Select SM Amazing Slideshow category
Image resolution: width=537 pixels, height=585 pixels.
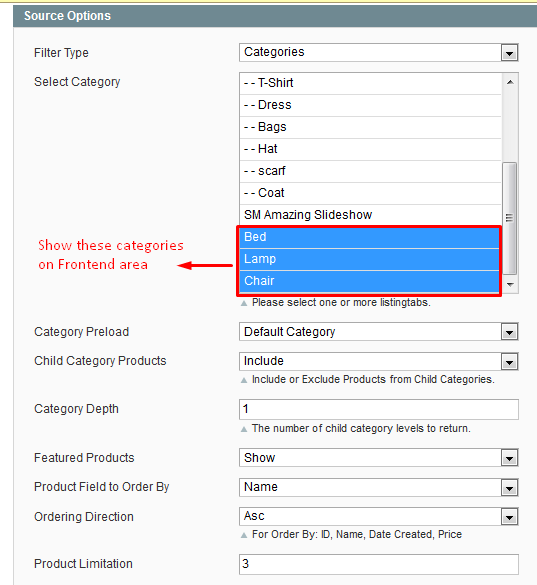(370, 215)
